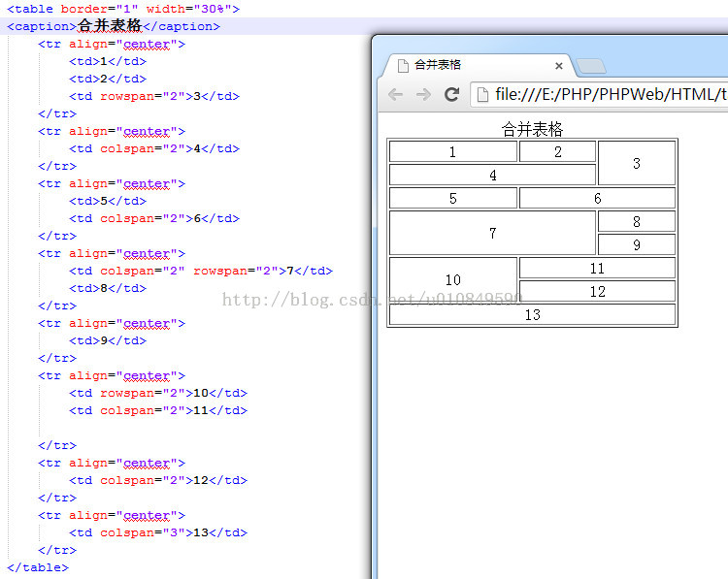Click table cell 4 in the browser

(x=492, y=175)
